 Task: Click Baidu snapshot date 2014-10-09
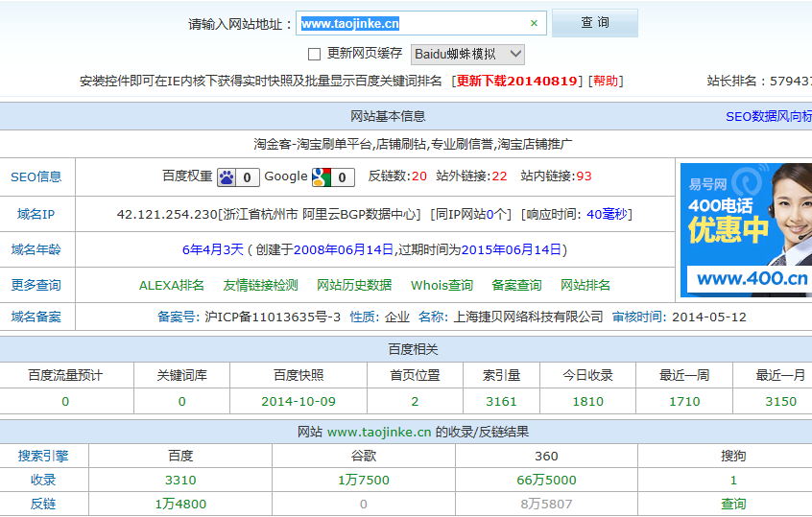pos(299,402)
